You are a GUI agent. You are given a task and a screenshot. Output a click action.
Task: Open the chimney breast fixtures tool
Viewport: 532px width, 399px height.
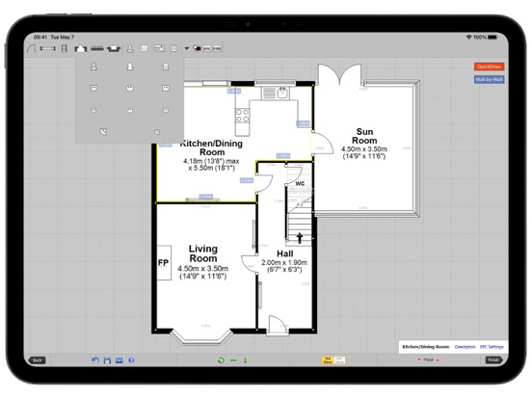pyautogui.click(x=80, y=49)
